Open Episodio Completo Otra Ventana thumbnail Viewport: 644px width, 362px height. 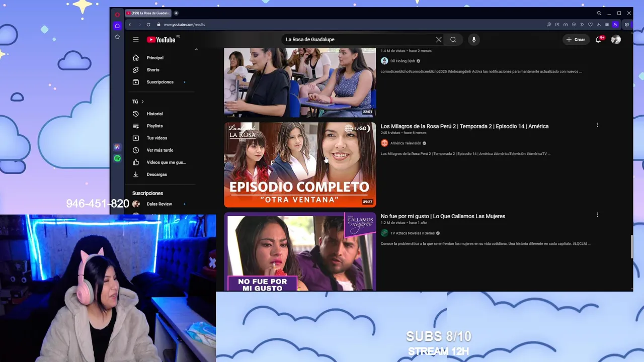point(300,165)
